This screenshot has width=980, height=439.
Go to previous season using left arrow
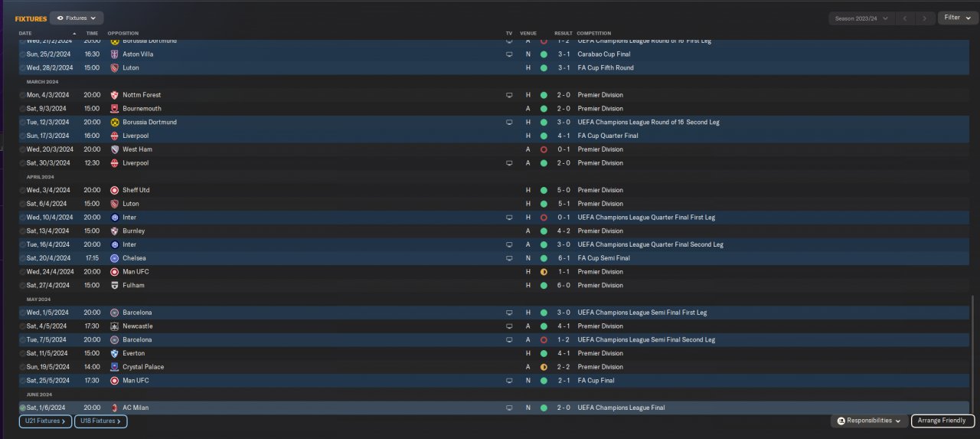coord(906,18)
